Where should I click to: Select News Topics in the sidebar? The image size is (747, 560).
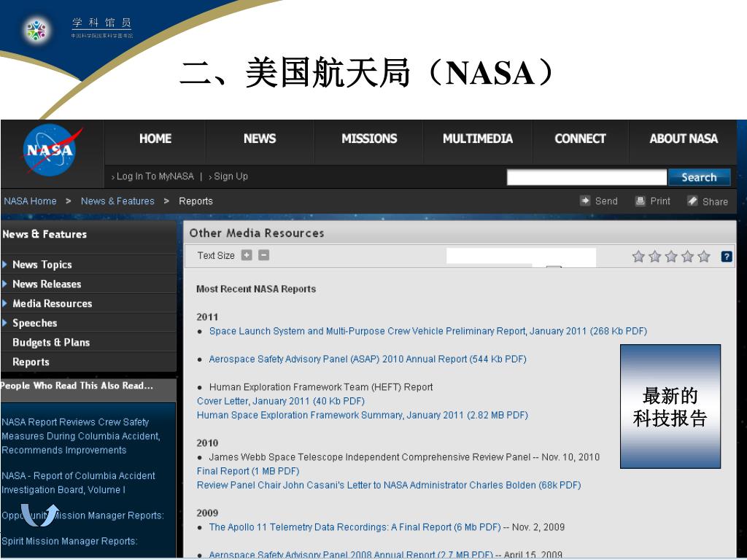point(42,264)
